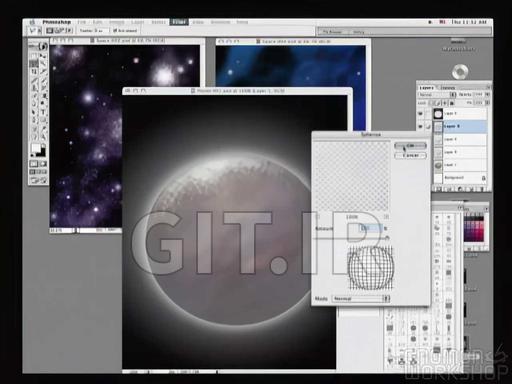Click Jump to ImageReady at toolbox bottom

click(x=38, y=180)
